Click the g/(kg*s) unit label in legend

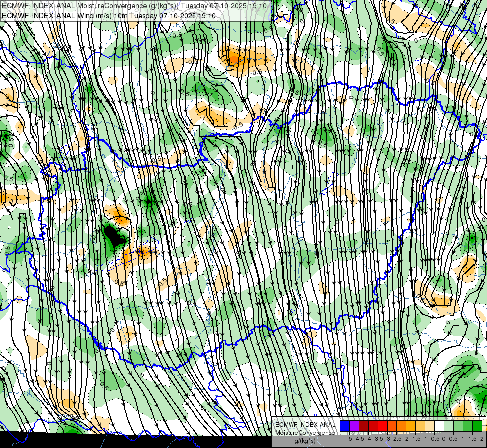point(305,441)
